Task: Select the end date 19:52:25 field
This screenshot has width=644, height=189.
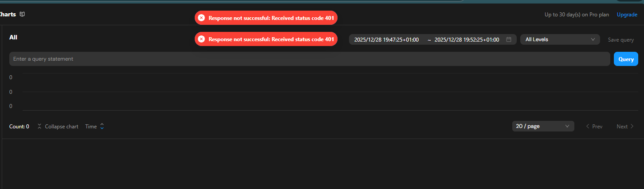Action: tap(467, 39)
